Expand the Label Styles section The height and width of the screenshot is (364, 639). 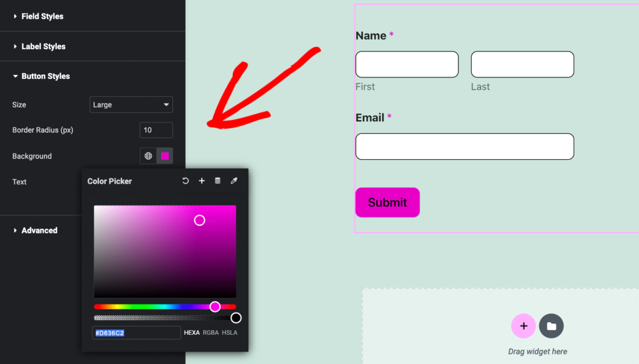(x=93, y=46)
